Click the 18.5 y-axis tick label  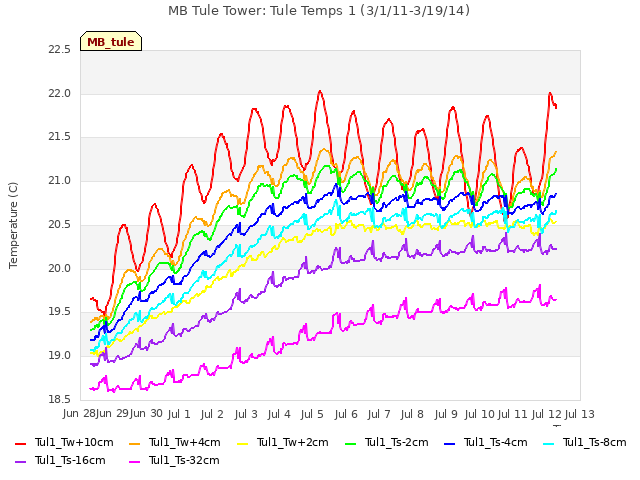pos(59,399)
